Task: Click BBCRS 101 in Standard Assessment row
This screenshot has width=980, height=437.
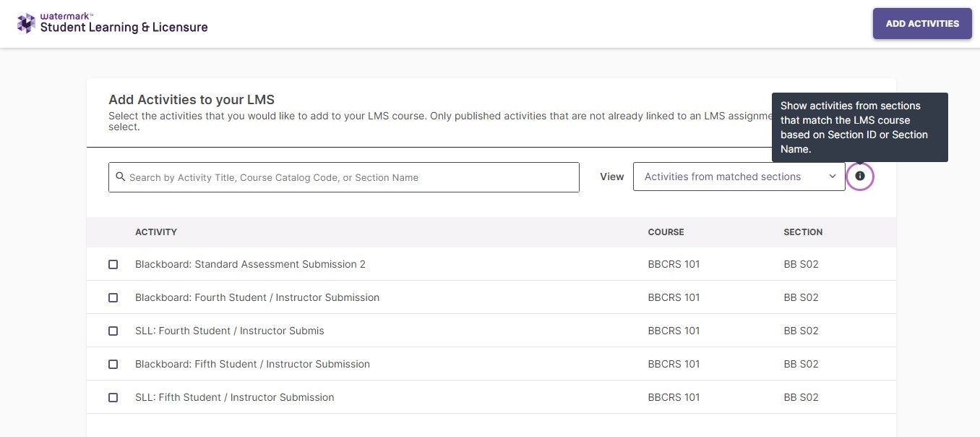Action: 674,264
